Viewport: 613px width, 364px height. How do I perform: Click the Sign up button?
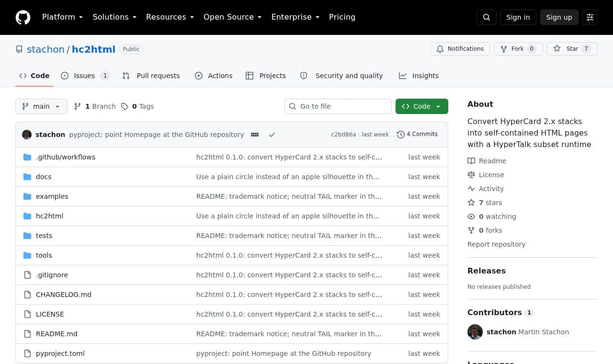pyautogui.click(x=559, y=17)
